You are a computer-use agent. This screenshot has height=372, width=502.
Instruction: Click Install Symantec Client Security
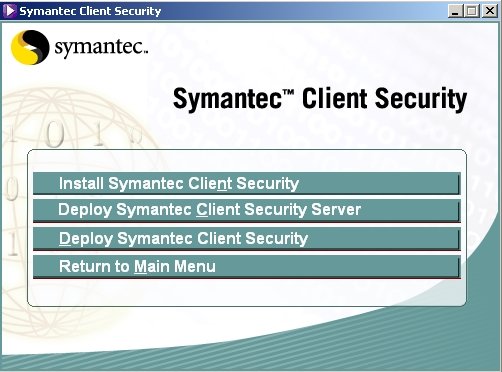click(247, 183)
